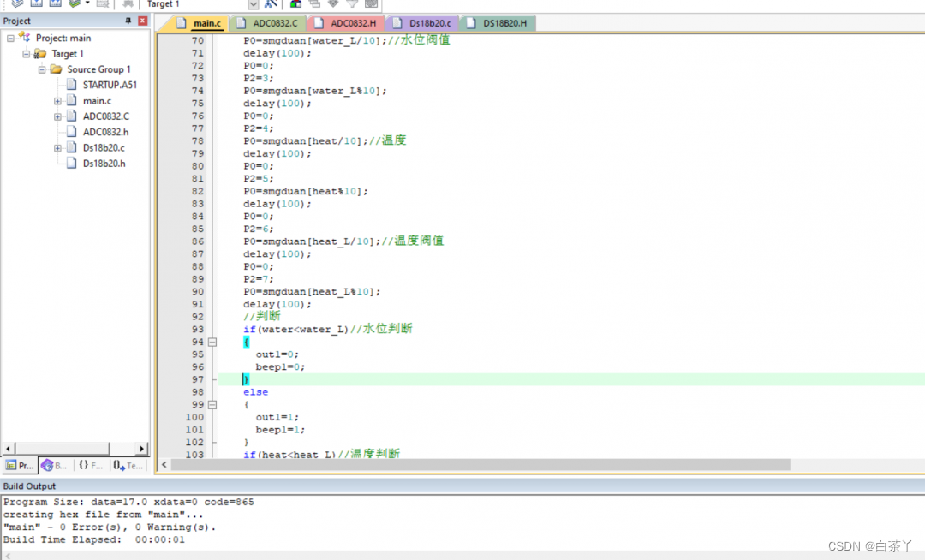Image resolution: width=925 pixels, height=560 pixels.
Task: Select ADC0832.h file in project tree
Action: click(105, 132)
